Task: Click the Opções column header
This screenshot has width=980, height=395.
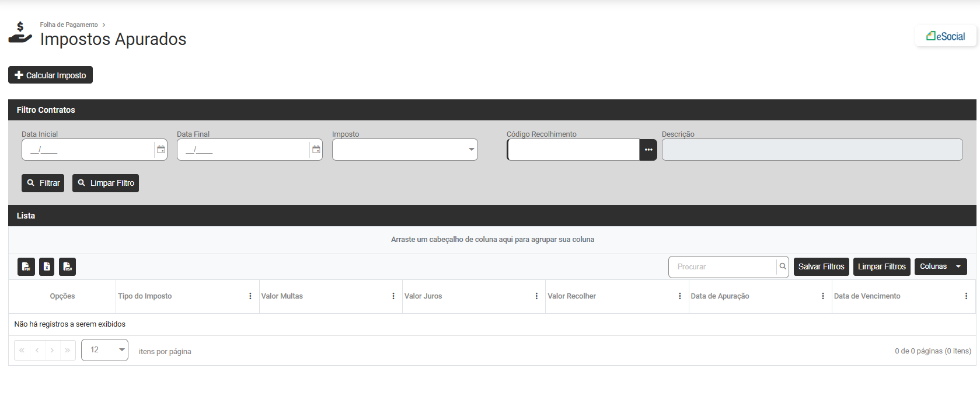Action: [x=62, y=296]
